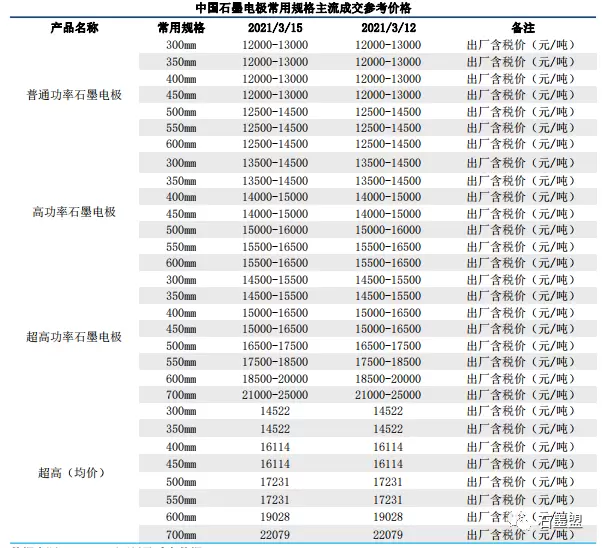This screenshot has width=602, height=548.
Task: Select 17500-18500 in the 2021/3/15 column
Action: (x=275, y=362)
